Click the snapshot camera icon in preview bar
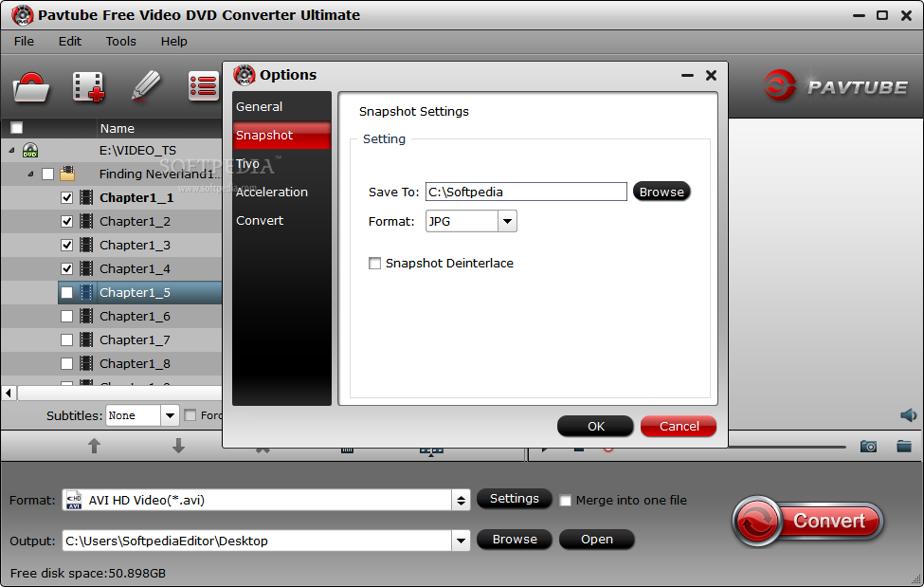The height and width of the screenshot is (587, 924). click(868, 446)
